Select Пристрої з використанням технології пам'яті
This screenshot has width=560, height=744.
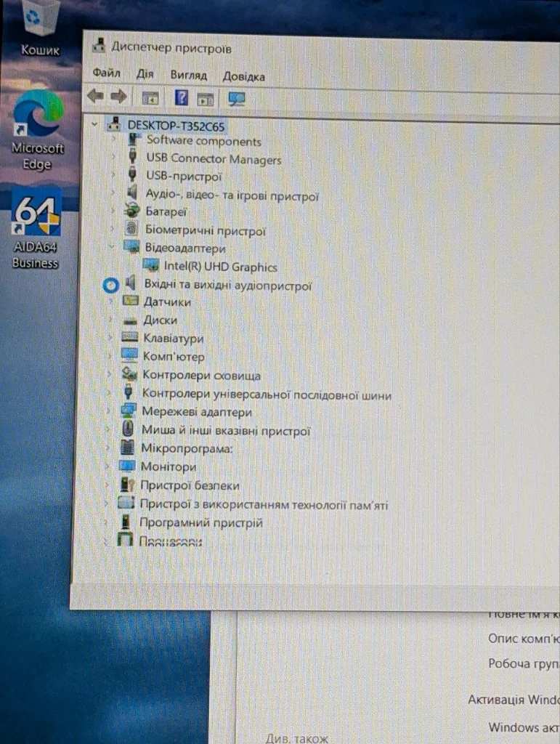pos(264,505)
